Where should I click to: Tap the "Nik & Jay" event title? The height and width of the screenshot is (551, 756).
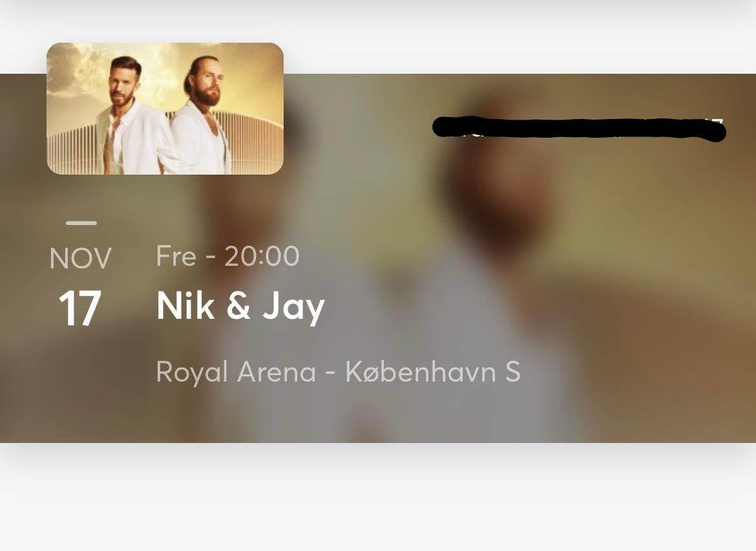240,307
